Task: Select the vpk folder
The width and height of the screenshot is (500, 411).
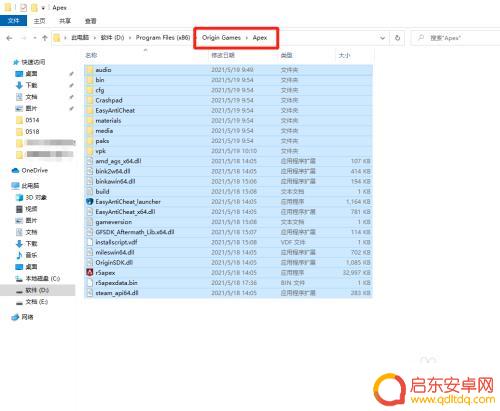Action: coord(228,151)
